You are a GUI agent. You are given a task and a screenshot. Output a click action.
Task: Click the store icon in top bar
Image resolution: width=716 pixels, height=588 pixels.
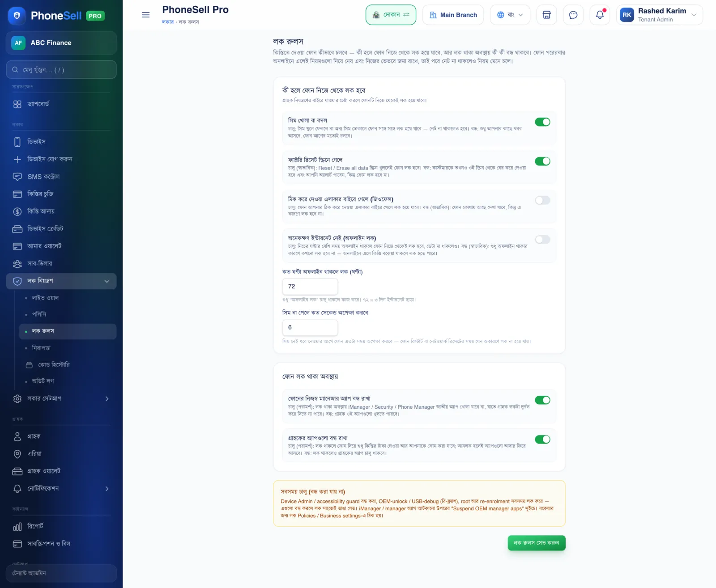[x=546, y=15]
